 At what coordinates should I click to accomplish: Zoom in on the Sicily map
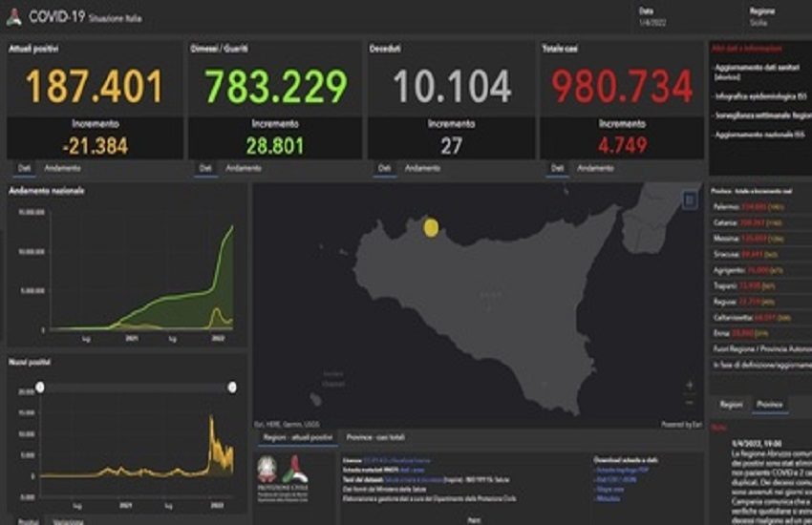(690, 385)
